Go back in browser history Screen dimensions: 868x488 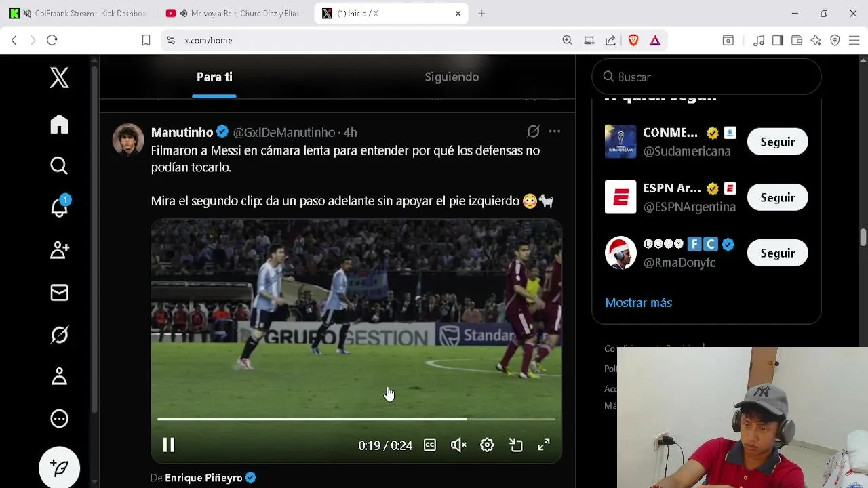(x=14, y=40)
